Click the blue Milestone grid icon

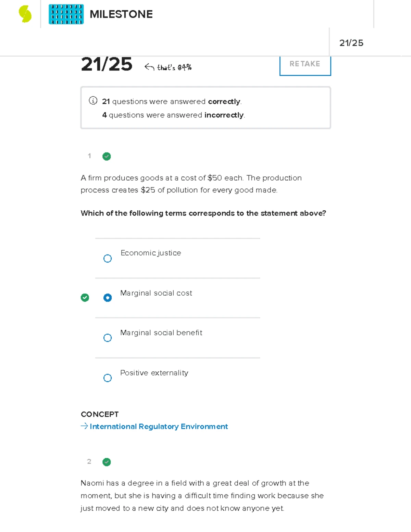66,14
